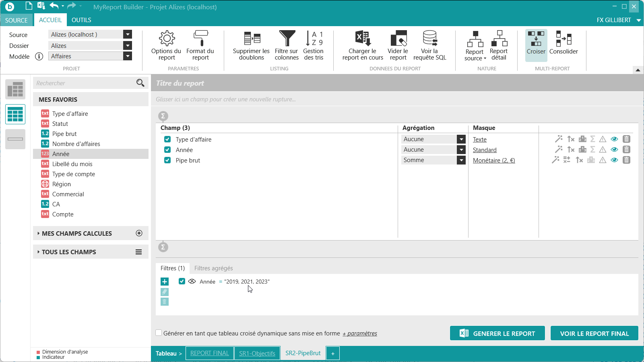The height and width of the screenshot is (362, 644).
Task: Open the Modèle Affaires dropdown
Action: click(x=128, y=56)
